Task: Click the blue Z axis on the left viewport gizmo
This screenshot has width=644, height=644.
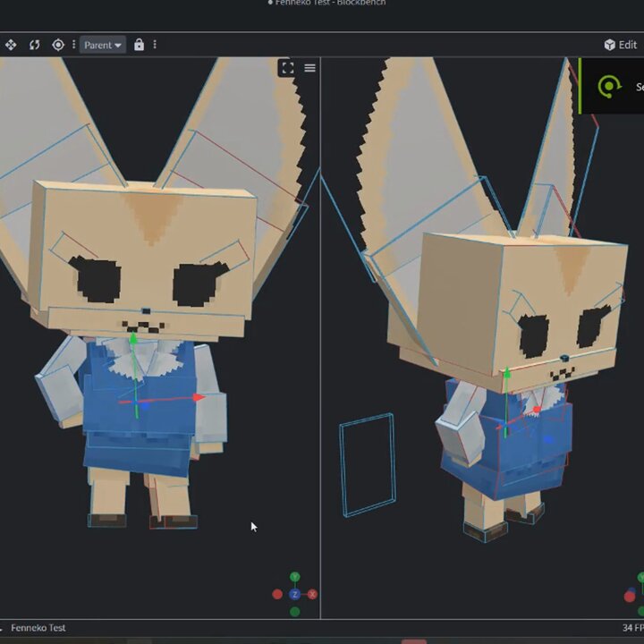Action: click(295, 594)
